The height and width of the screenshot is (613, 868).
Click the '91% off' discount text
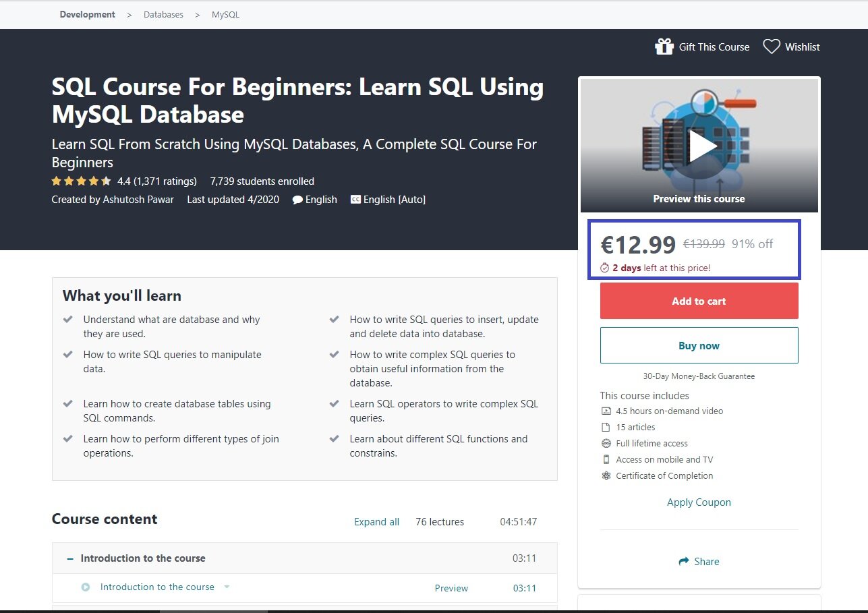pyautogui.click(x=752, y=244)
